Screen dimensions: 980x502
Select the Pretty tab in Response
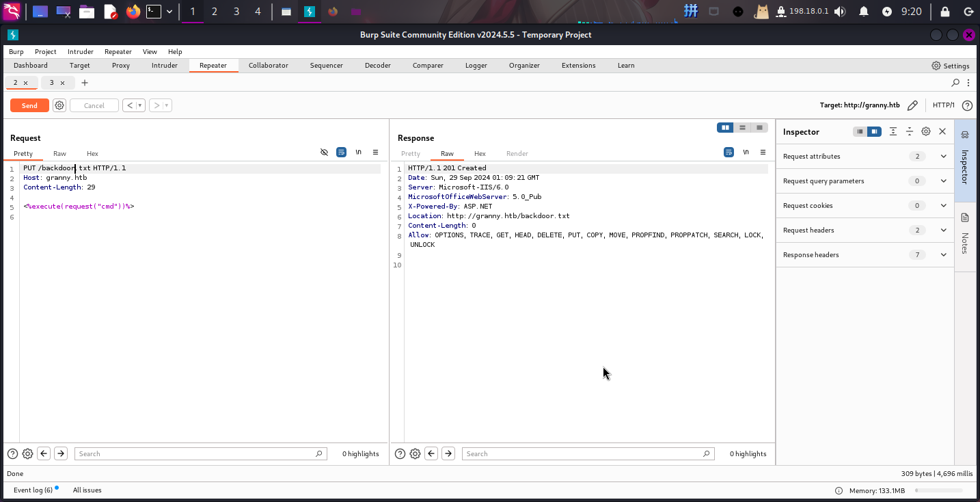click(x=411, y=154)
